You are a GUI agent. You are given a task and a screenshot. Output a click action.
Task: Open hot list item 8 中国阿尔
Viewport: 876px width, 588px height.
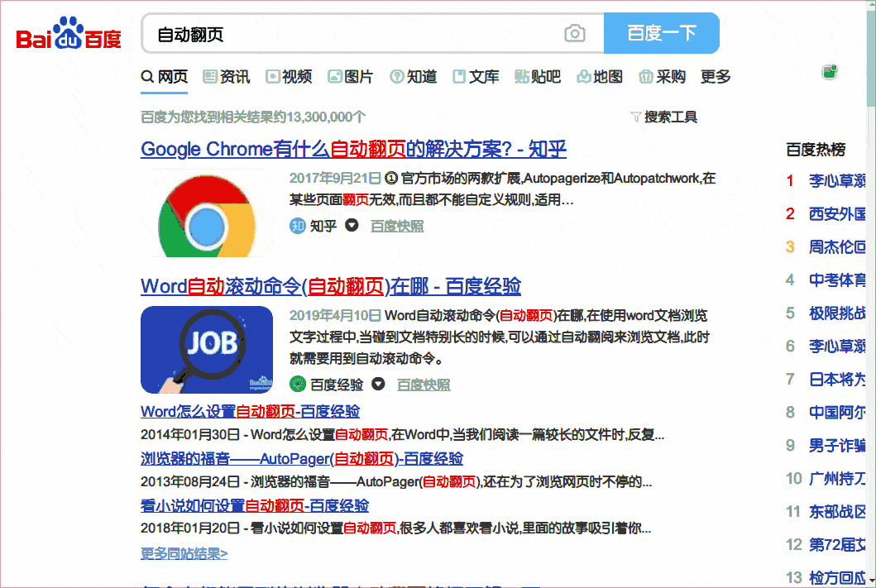tap(837, 412)
